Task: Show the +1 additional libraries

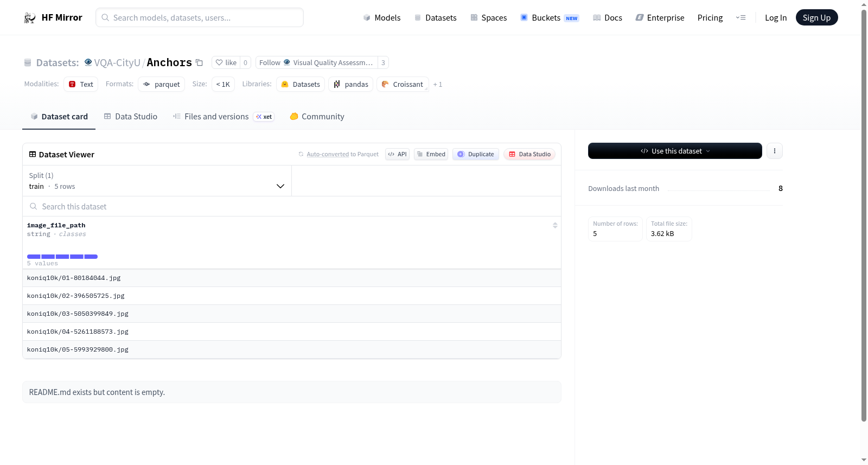Action: (x=438, y=85)
